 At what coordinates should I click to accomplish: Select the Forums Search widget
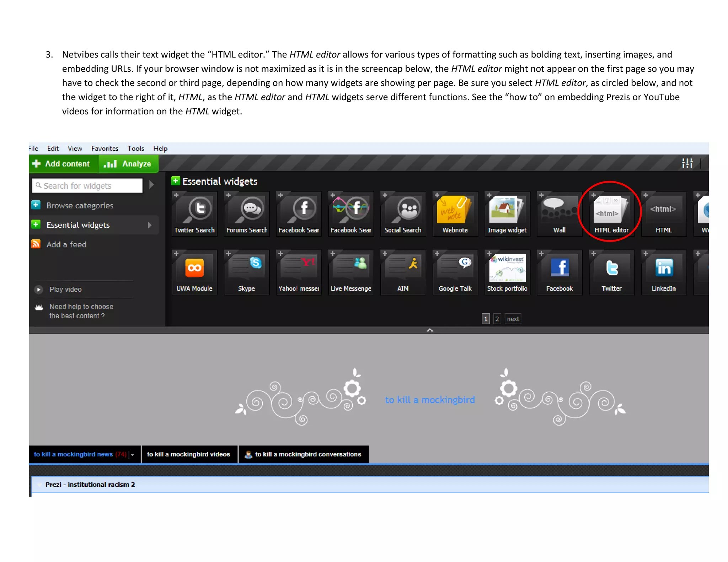pos(246,214)
